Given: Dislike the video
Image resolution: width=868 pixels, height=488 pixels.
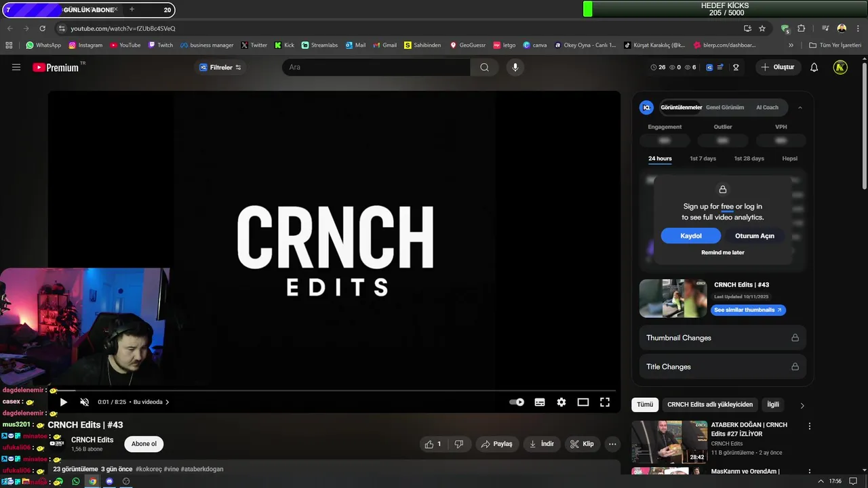Looking at the screenshot, I should point(459,444).
